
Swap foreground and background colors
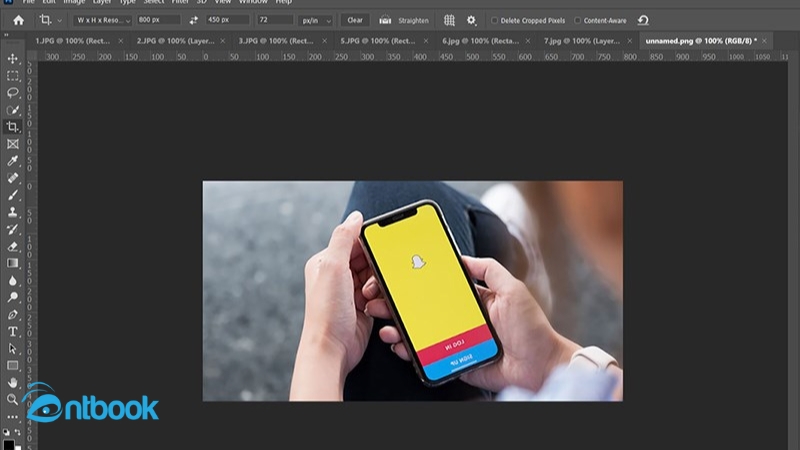coord(18,432)
